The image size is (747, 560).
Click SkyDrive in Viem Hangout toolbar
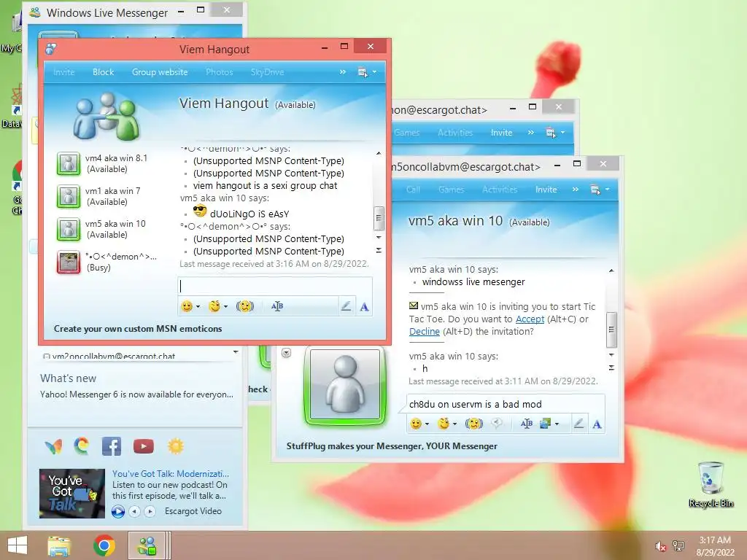[267, 72]
